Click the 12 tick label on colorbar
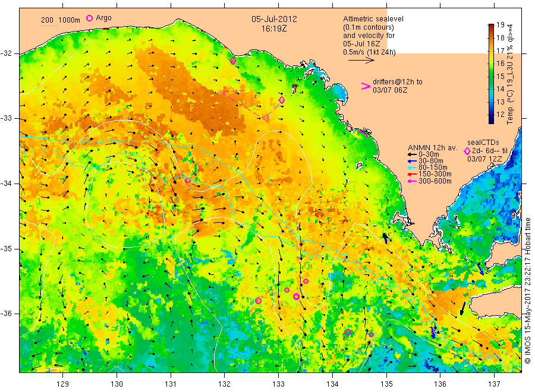This screenshot has height=392, width=535. pyautogui.click(x=500, y=115)
